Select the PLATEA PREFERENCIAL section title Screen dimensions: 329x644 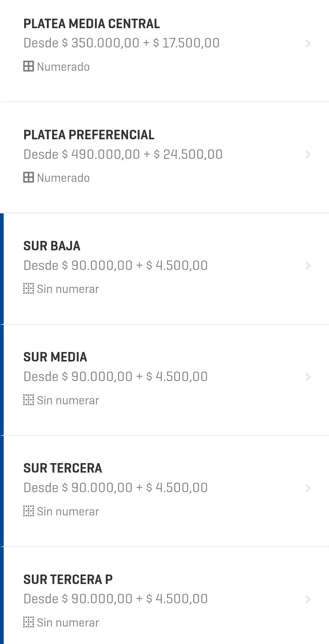(x=89, y=135)
